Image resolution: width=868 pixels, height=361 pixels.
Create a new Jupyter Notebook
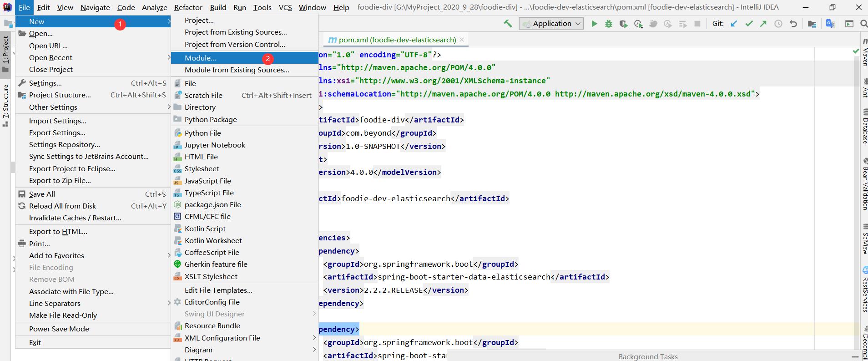pos(244,145)
